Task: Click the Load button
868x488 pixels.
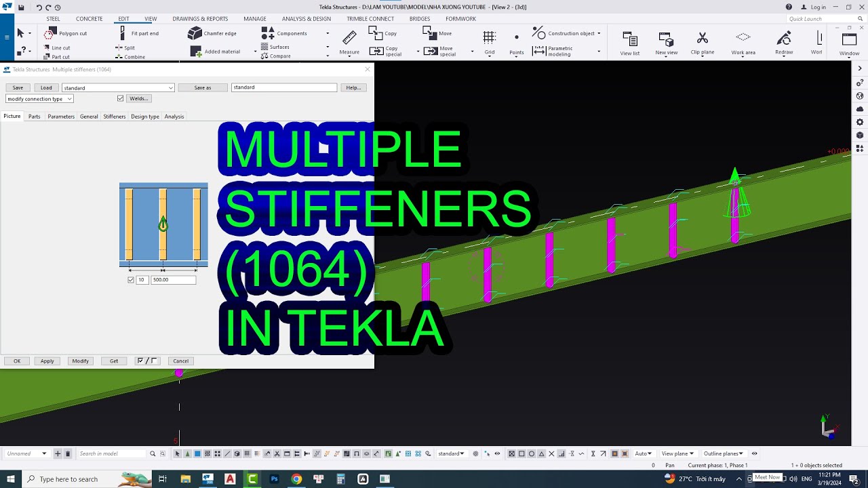Action: click(x=46, y=87)
